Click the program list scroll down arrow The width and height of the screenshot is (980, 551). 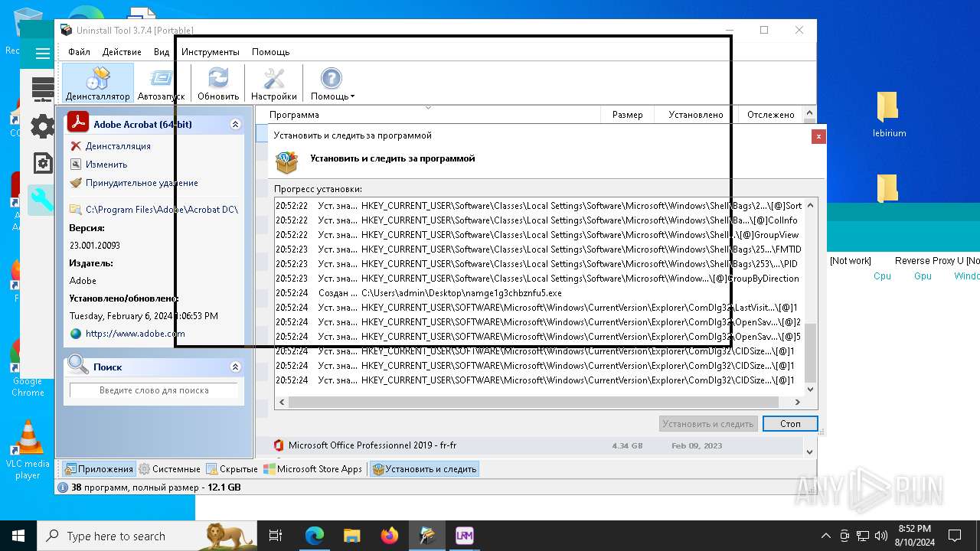(811, 452)
